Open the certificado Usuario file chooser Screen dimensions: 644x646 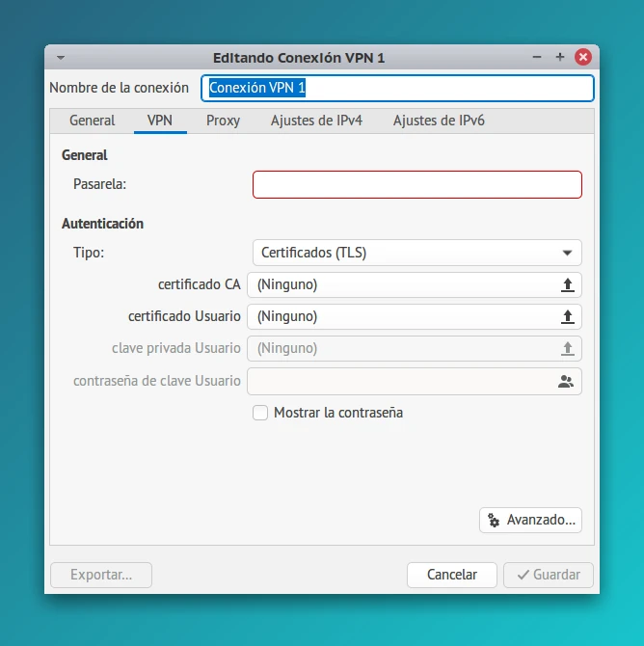[x=415, y=317]
